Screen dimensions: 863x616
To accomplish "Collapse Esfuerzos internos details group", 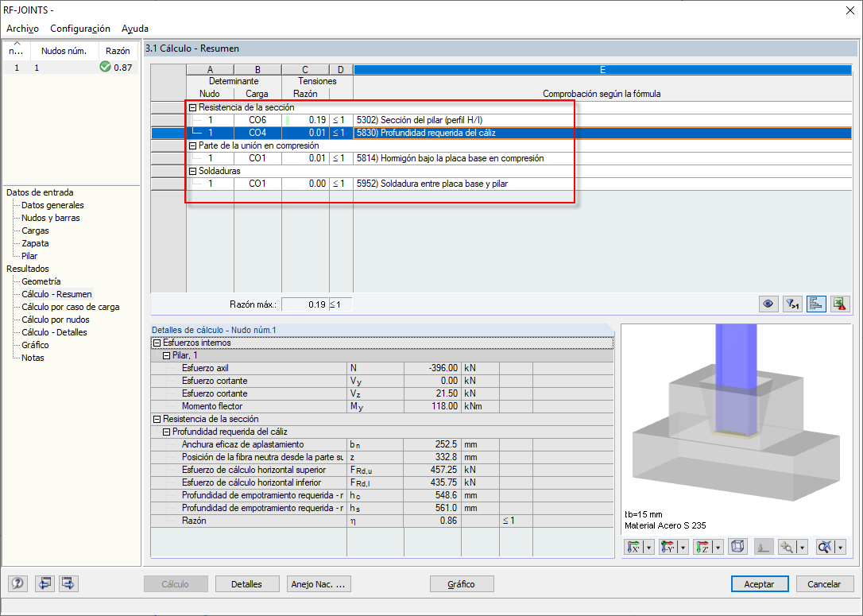I will point(157,343).
